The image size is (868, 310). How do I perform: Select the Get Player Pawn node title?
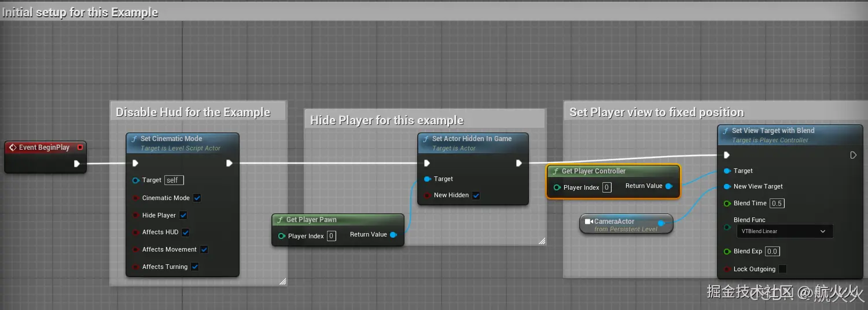[x=311, y=220]
